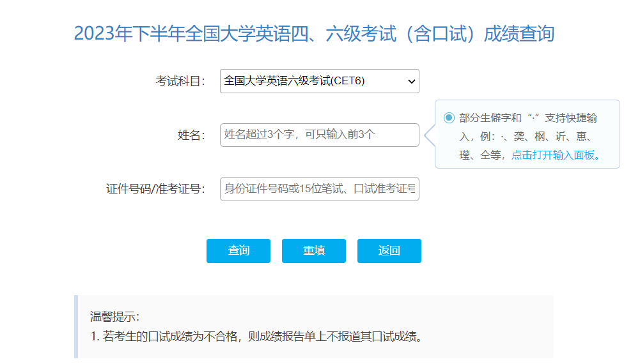
Task: Click the 2023年下半年 成绩查询 page title
Action: click(x=314, y=33)
